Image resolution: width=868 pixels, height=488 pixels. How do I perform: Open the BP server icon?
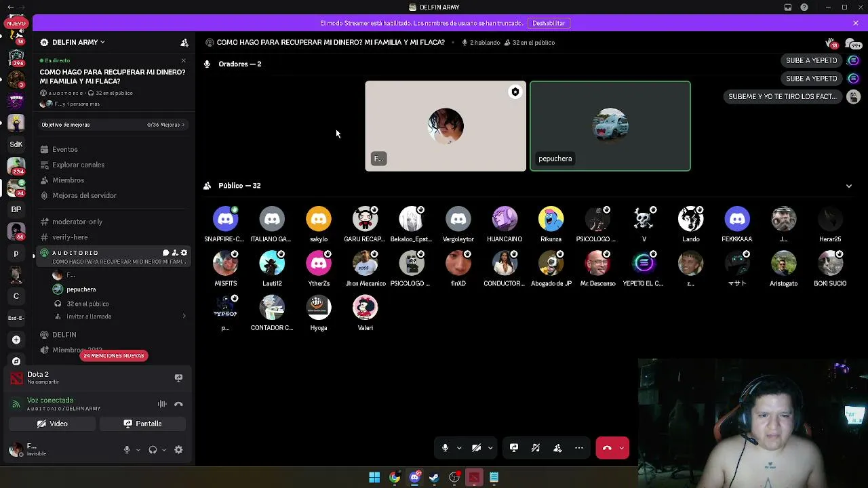click(16, 209)
